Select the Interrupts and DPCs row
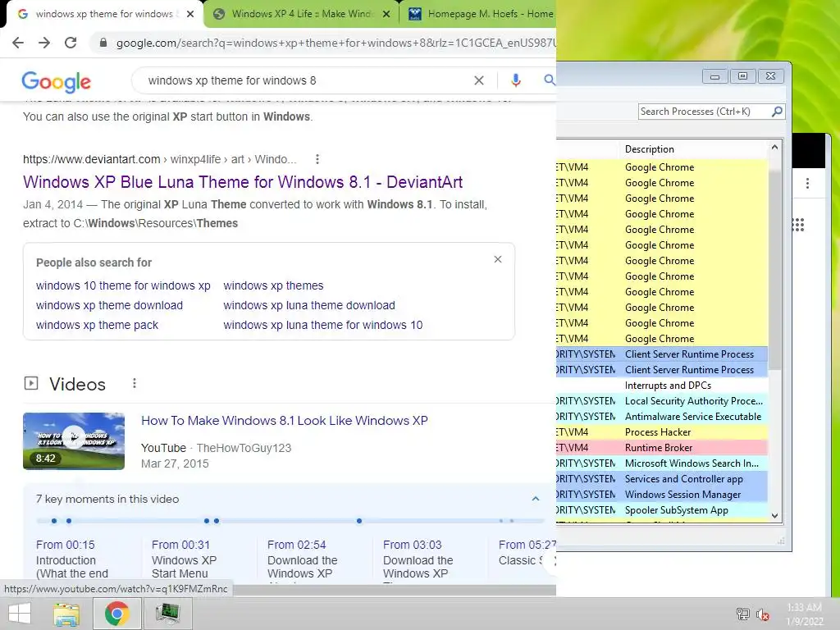The image size is (840, 630). click(662, 386)
